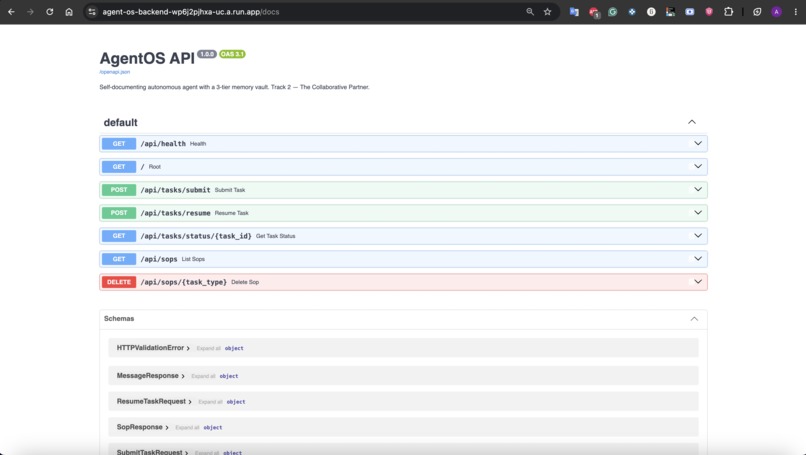Click POST badge of Resume Task
Screen dimensions: 806x455
point(119,213)
